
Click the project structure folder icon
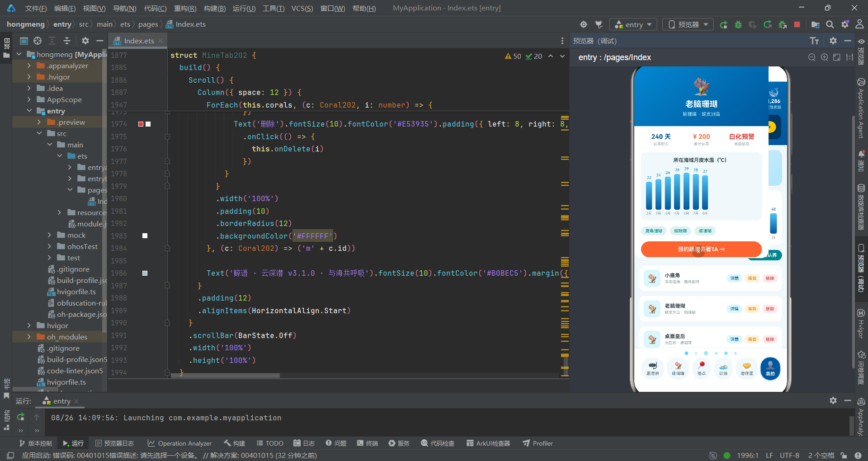point(815,24)
